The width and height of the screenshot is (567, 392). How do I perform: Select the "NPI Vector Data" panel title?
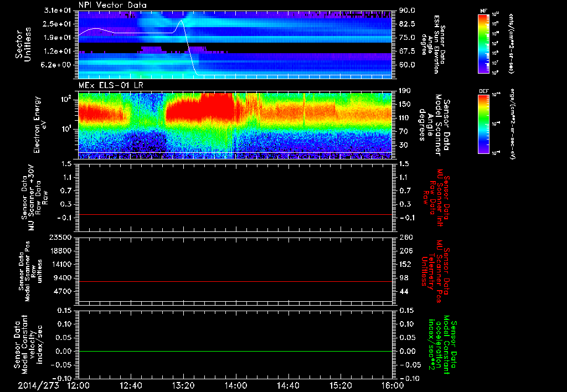coord(112,5)
